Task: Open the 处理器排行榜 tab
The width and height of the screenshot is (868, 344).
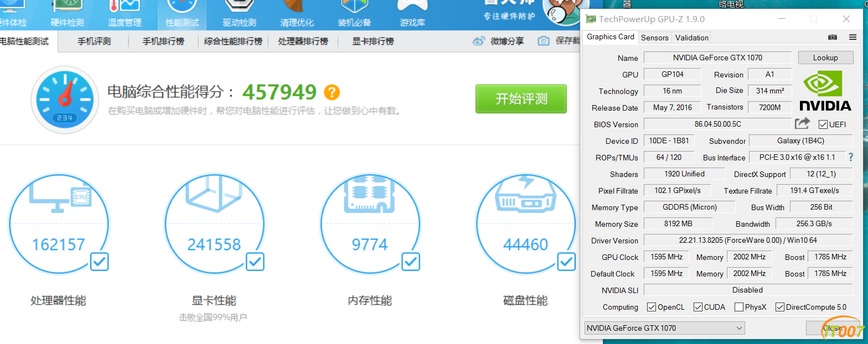Action: [x=303, y=41]
